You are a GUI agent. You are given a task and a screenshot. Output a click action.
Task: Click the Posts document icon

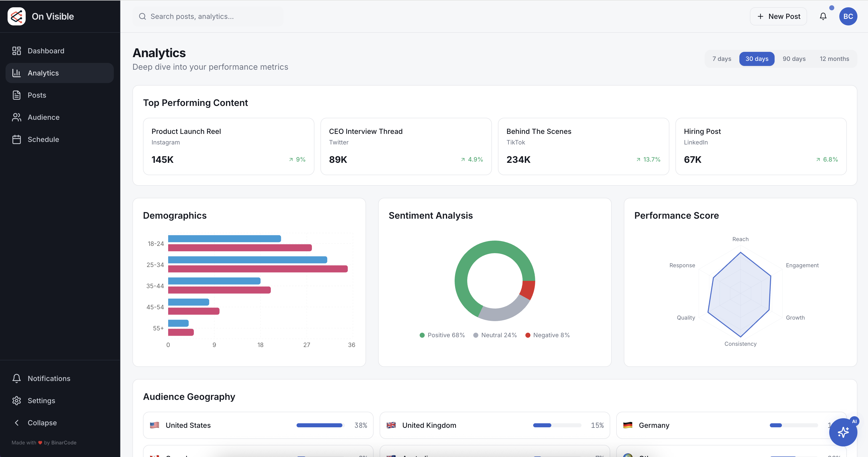click(17, 95)
